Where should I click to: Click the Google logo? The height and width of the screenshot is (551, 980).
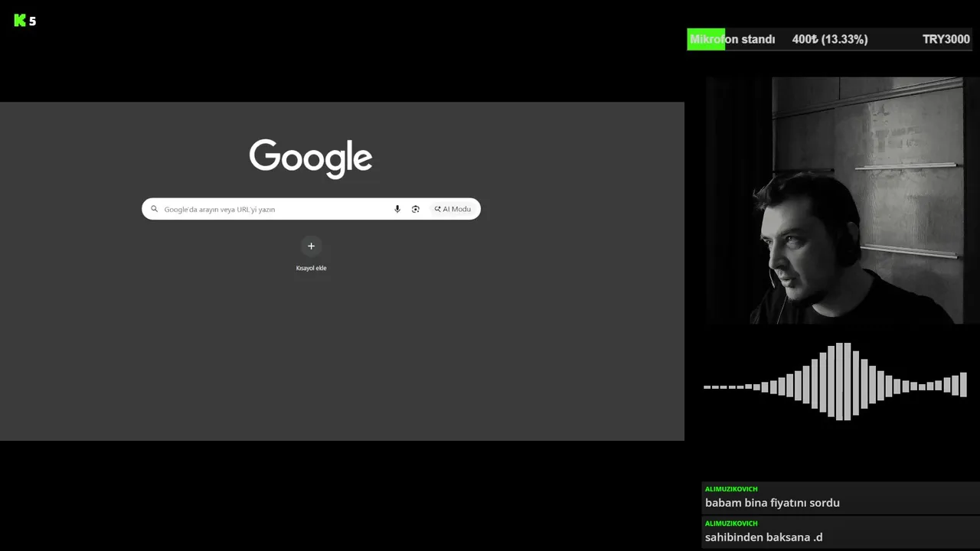311,158
